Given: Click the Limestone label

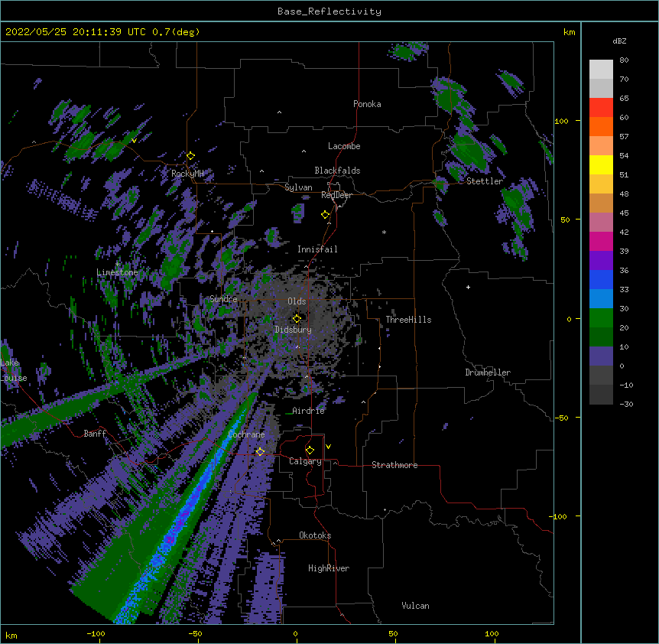Looking at the screenshot, I should click(117, 272).
